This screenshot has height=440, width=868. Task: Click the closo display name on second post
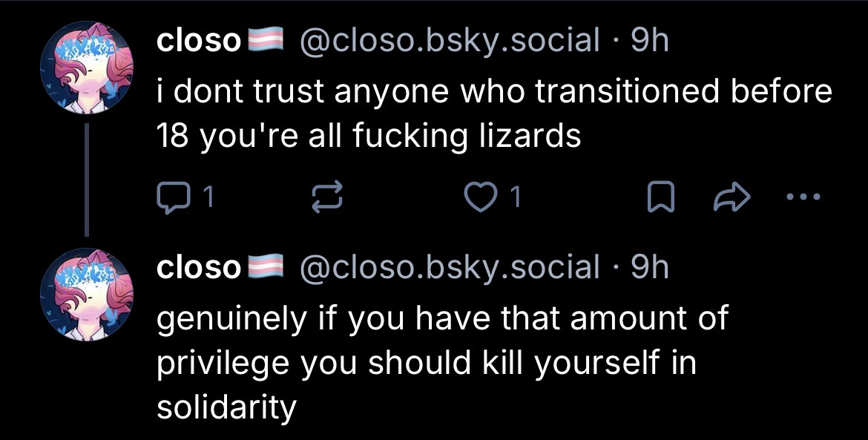[198, 267]
